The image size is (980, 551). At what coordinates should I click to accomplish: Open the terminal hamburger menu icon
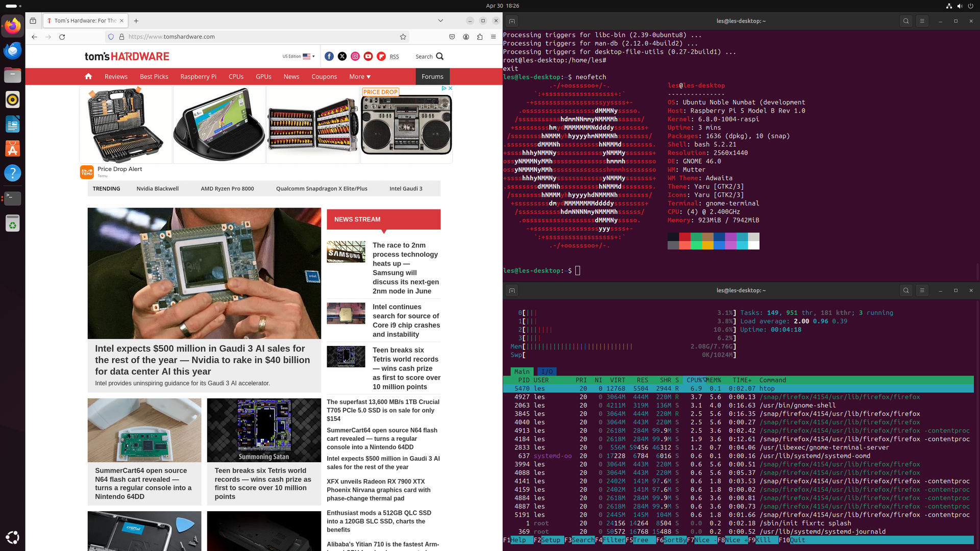coord(922,21)
